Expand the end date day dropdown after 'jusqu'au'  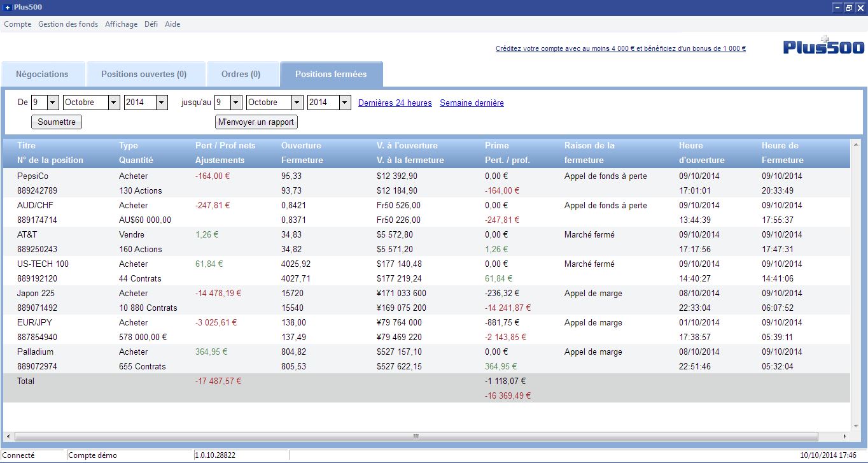click(x=236, y=103)
